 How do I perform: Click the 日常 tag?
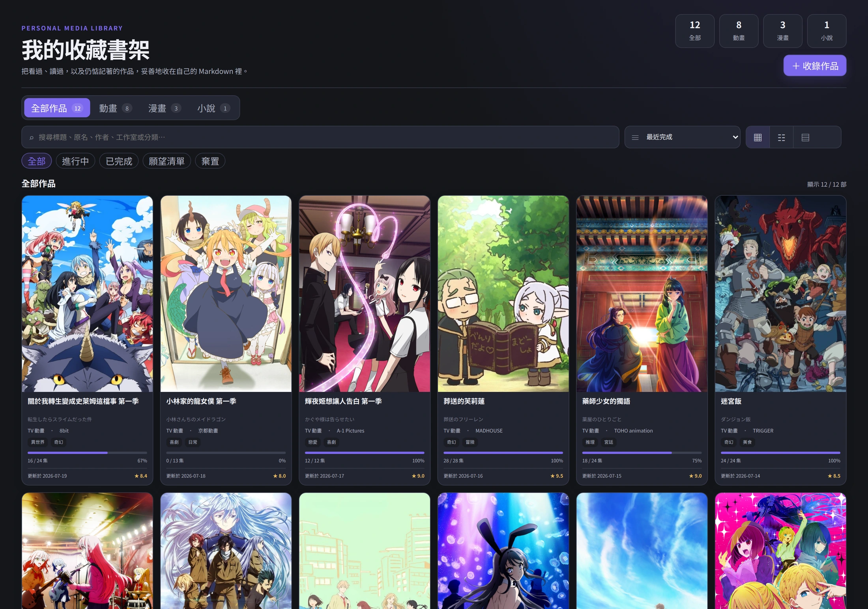pos(193,442)
